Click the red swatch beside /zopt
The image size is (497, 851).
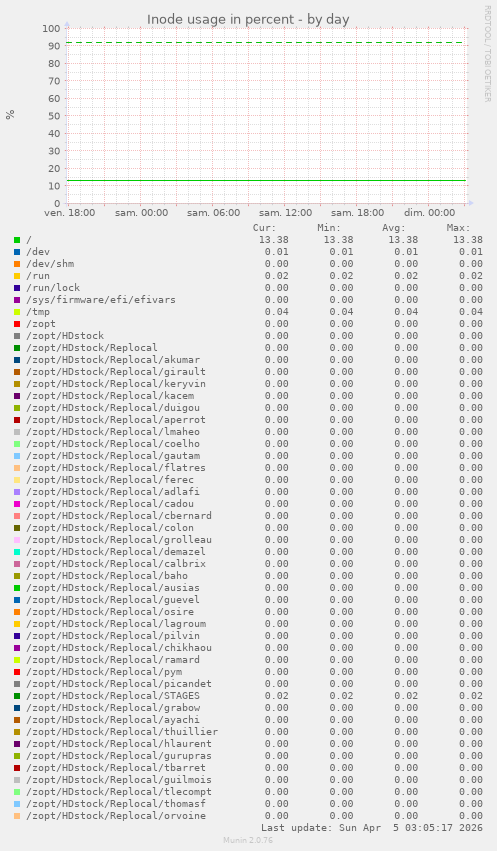17,324
